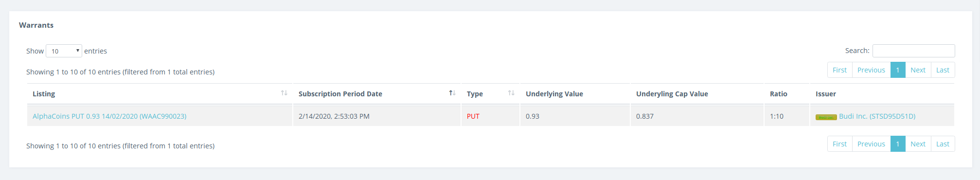Sort by Subscription Period Date arrows icon
The width and height of the screenshot is (980, 180).
pos(452,93)
